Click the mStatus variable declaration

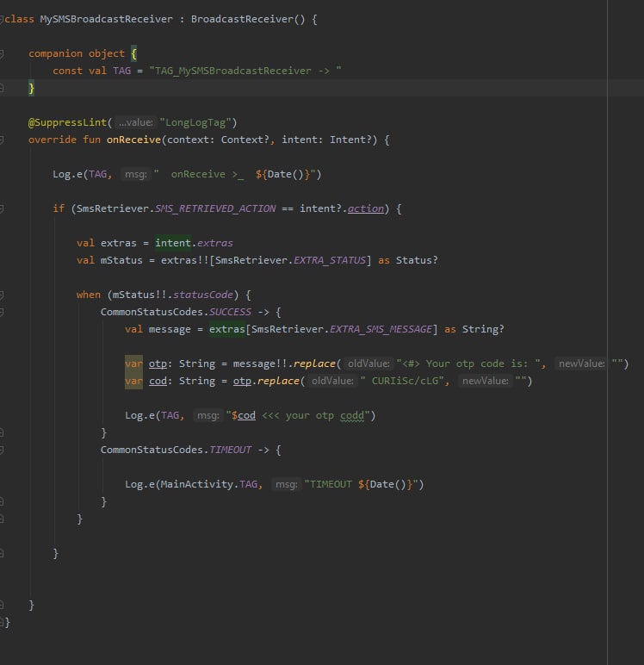[x=121, y=260]
